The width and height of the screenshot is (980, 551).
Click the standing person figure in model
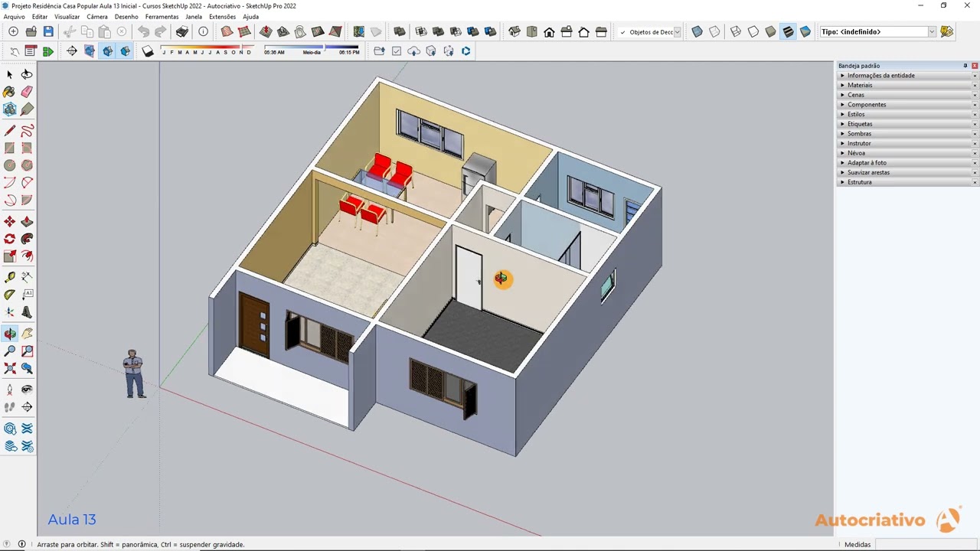[135, 373]
